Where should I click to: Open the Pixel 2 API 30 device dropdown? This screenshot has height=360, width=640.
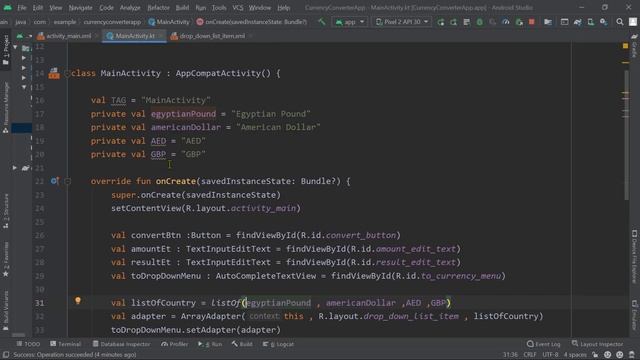pos(402,22)
